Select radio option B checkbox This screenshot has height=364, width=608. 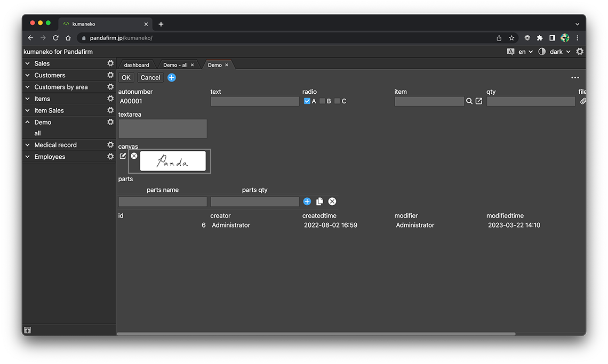coord(322,101)
